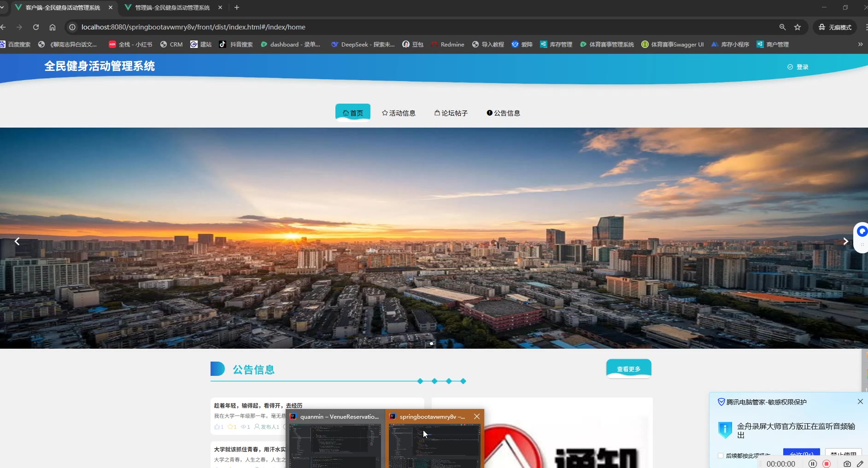Open the 活动信息 navigation item
Screen dimensions: 868x468
399,113
